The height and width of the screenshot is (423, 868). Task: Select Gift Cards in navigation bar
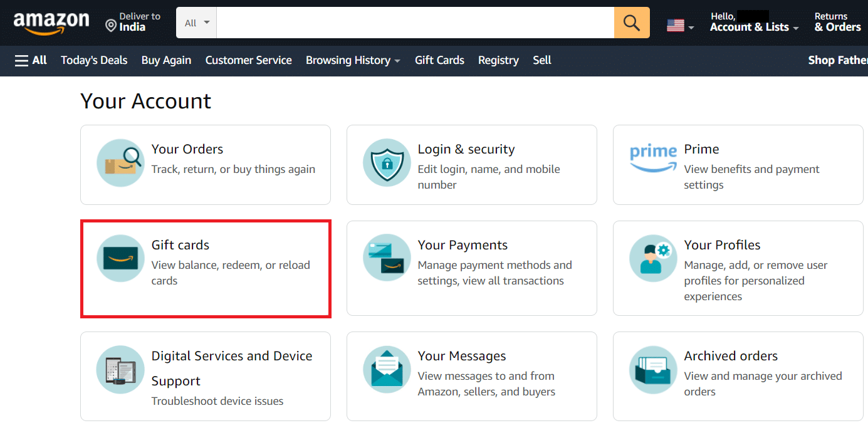(439, 60)
